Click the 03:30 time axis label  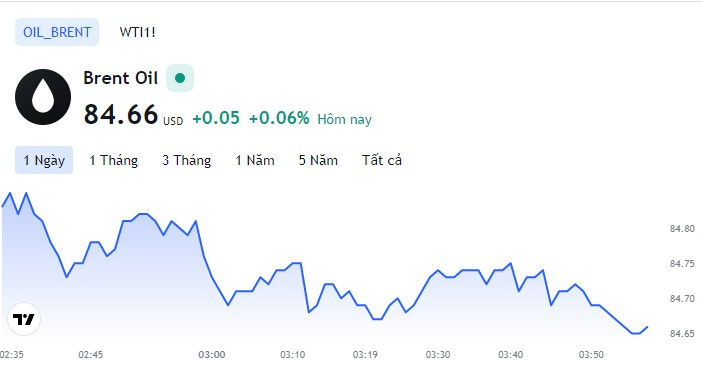pyautogui.click(x=438, y=355)
